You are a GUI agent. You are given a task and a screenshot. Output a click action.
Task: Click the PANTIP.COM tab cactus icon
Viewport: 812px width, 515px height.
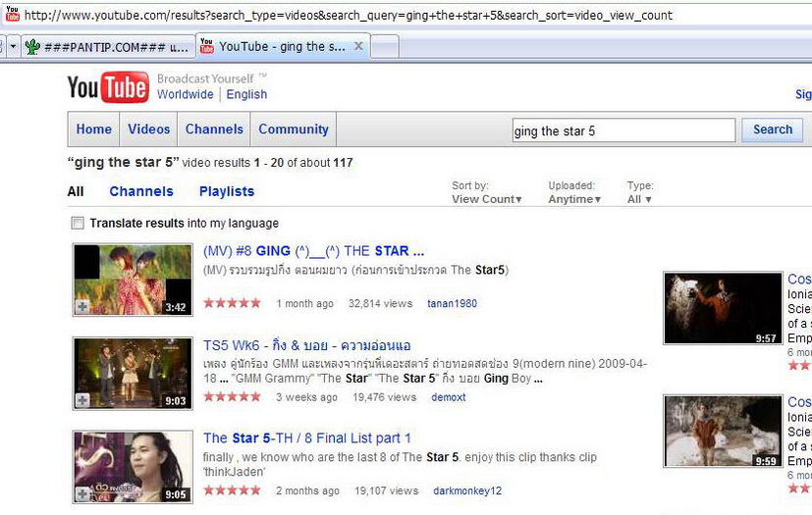(32, 47)
